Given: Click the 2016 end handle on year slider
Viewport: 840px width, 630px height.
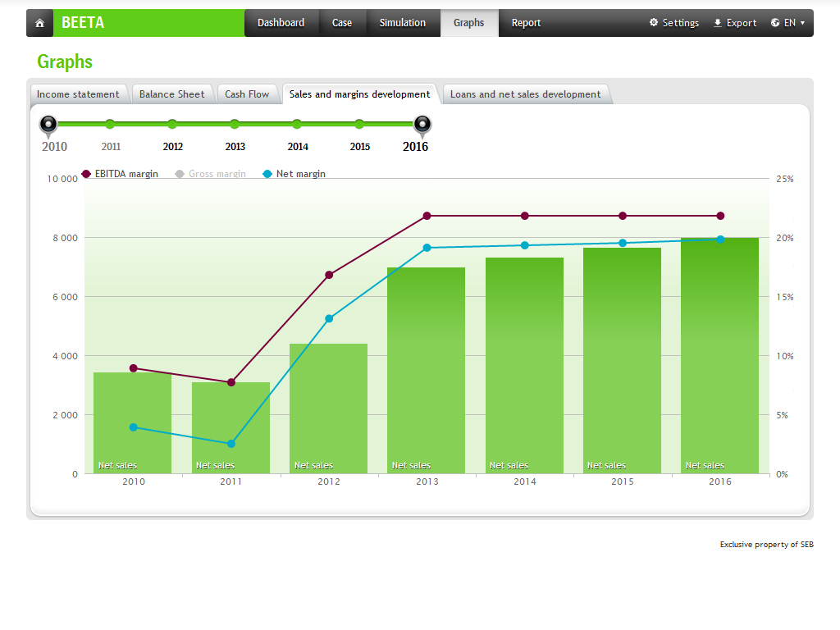Looking at the screenshot, I should click(422, 124).
